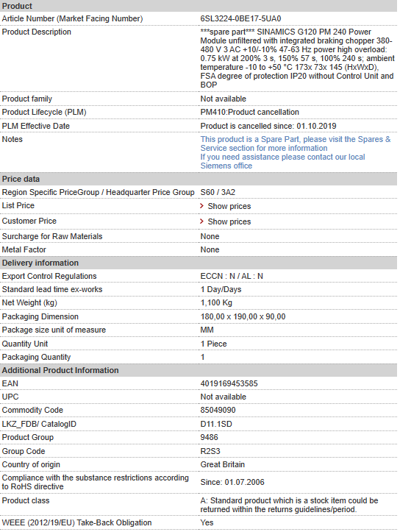Select the Metal Factor None value

(x=210, y=249)
